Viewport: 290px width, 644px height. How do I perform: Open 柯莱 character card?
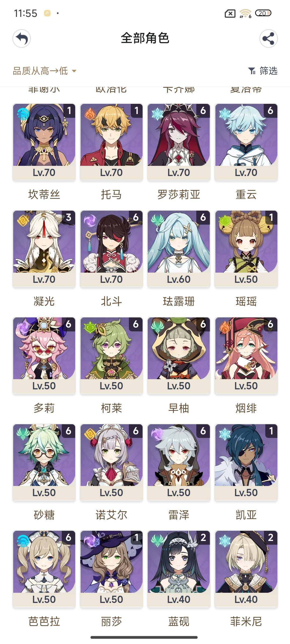pos(111,355)
